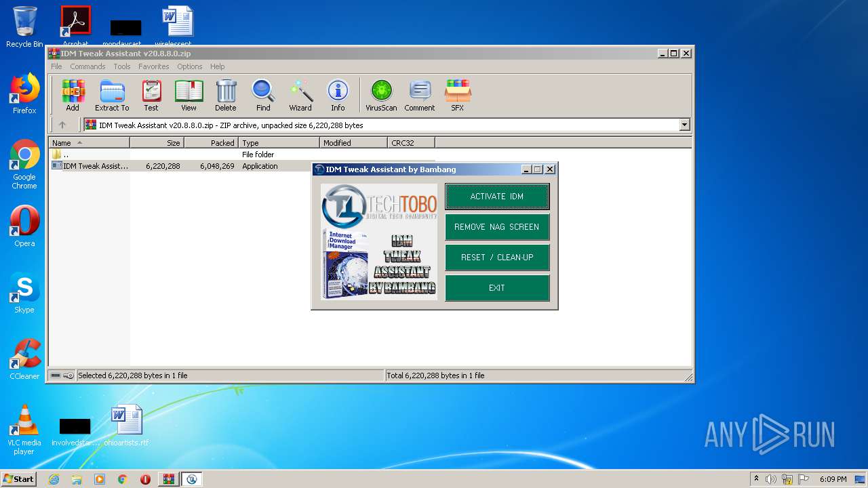868x488 pixels.
Task: Click the Info toolbar icon
Action: 338,95
